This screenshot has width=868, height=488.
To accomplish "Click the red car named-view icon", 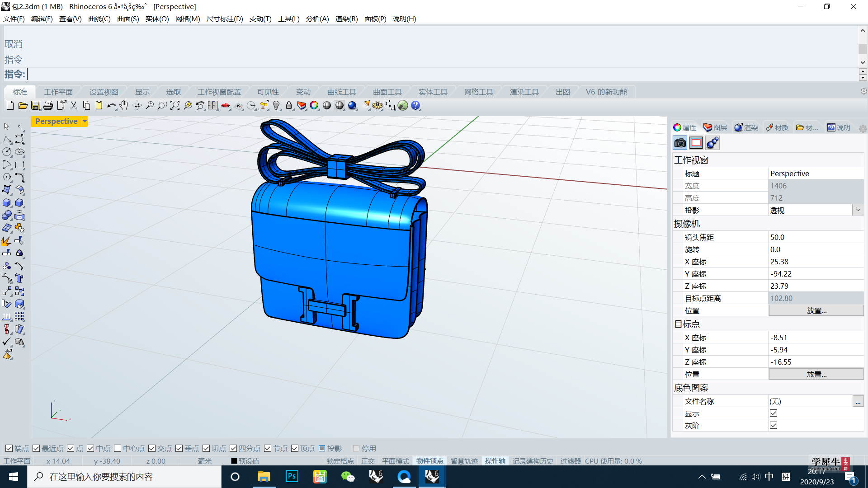I will click(226, 105).
